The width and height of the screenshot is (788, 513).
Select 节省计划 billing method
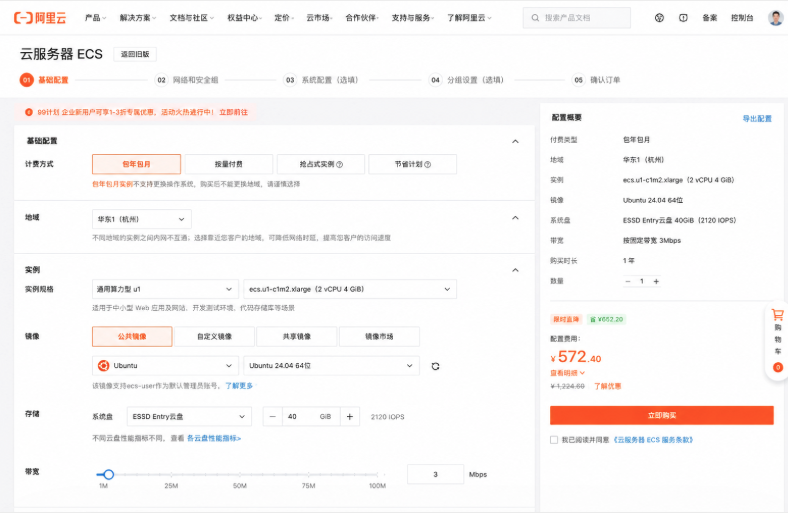point(413,164)
